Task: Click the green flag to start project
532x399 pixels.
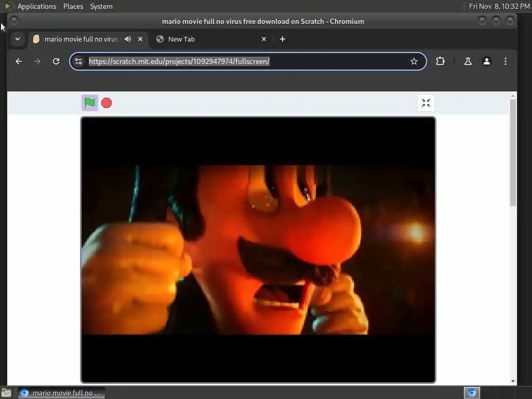Action: [x=89, y=103]
